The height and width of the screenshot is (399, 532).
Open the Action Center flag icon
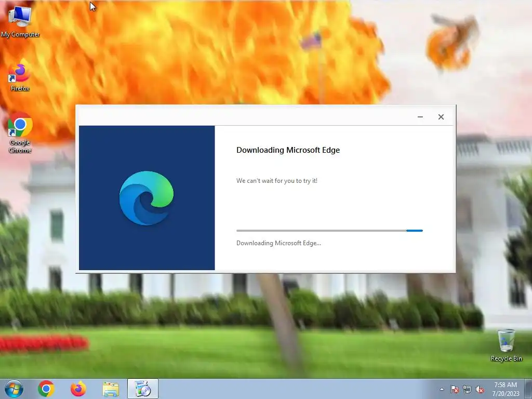(x=454, y=389)
